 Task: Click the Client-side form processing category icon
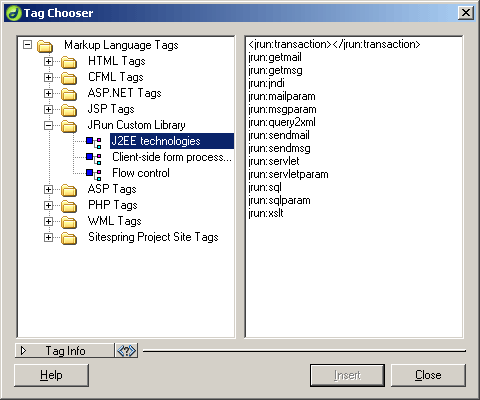click(94, 158)
